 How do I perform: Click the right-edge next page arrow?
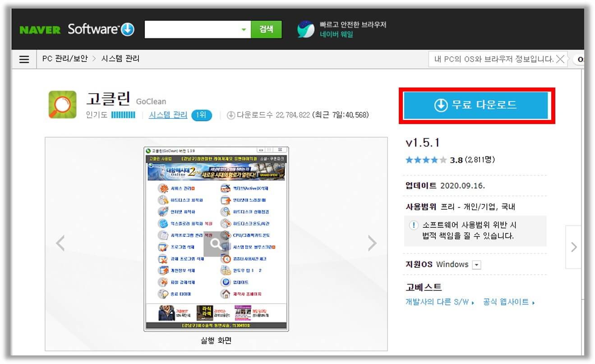tap(574, 247)
